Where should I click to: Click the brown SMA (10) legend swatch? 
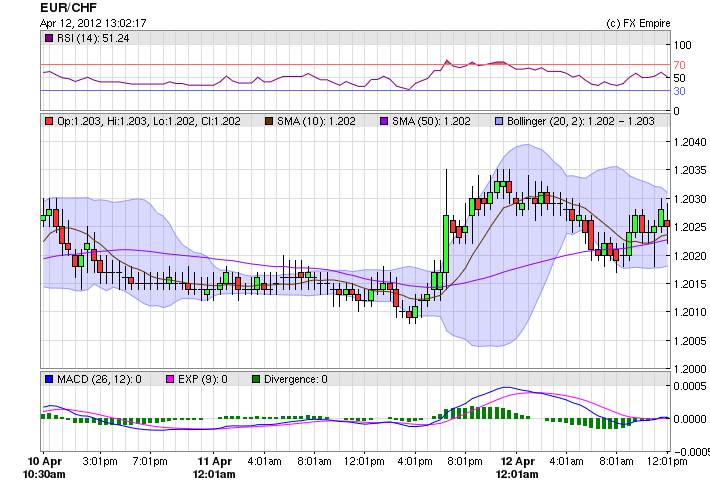pyautogui.click(x=269, y=121)
